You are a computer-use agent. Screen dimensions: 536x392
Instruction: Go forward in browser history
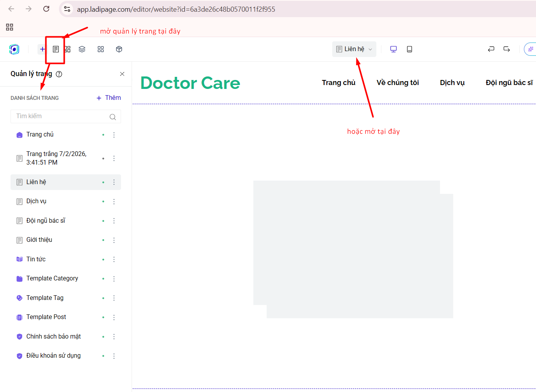pyautogui.click(x=28, y=9)
